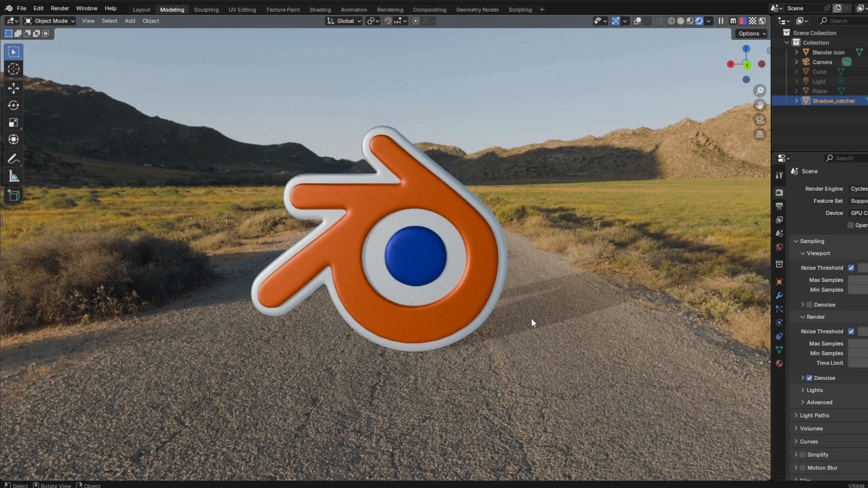Activate the Add Cube tool

point(14,196)
